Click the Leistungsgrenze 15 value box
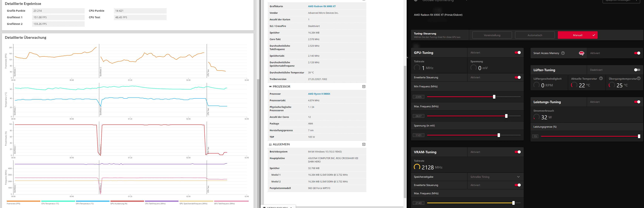 tap(535, 136)
